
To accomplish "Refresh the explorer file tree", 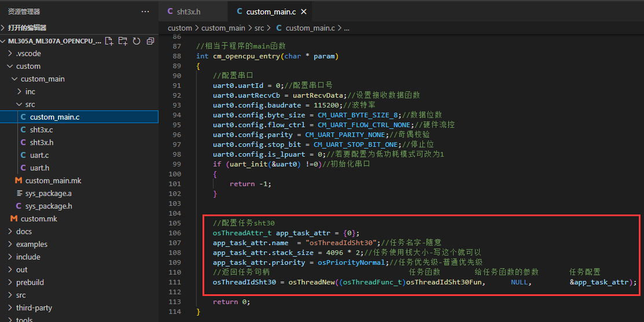I will pyautogui.click(x=137, y=41).
